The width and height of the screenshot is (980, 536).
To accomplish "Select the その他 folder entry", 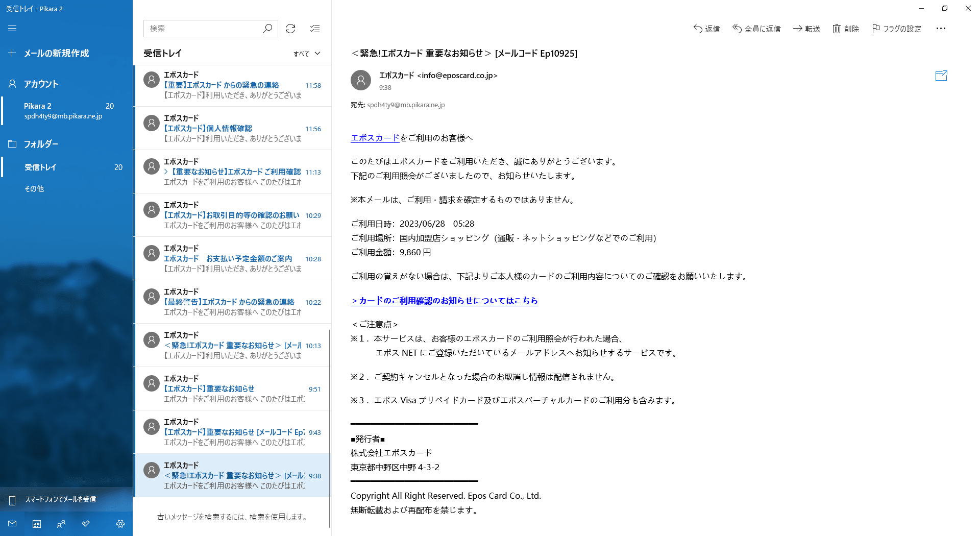I will click(66, 188).
